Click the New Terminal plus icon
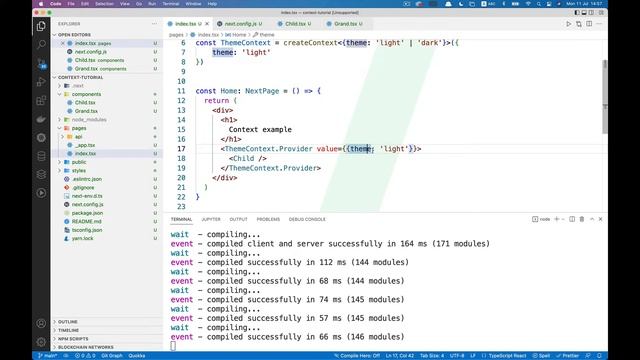This screenshot has height=360, width=640. [556, 219]
